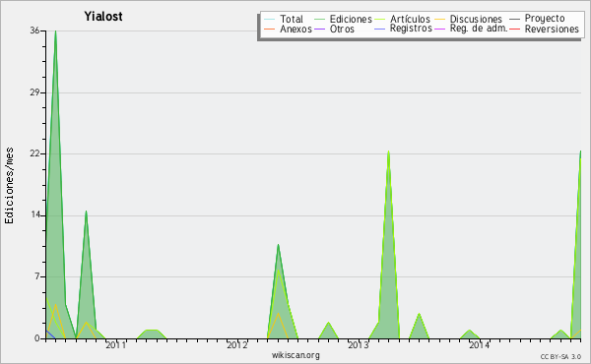591x364 pixels.
Task: Click the 14 y-axis value
Action: pyautogui.click(x=34, y=214)
